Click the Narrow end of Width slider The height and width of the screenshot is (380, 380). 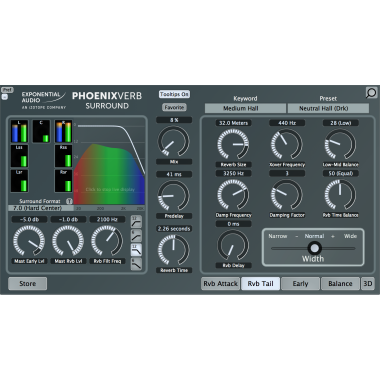click(x=278, y=236)
